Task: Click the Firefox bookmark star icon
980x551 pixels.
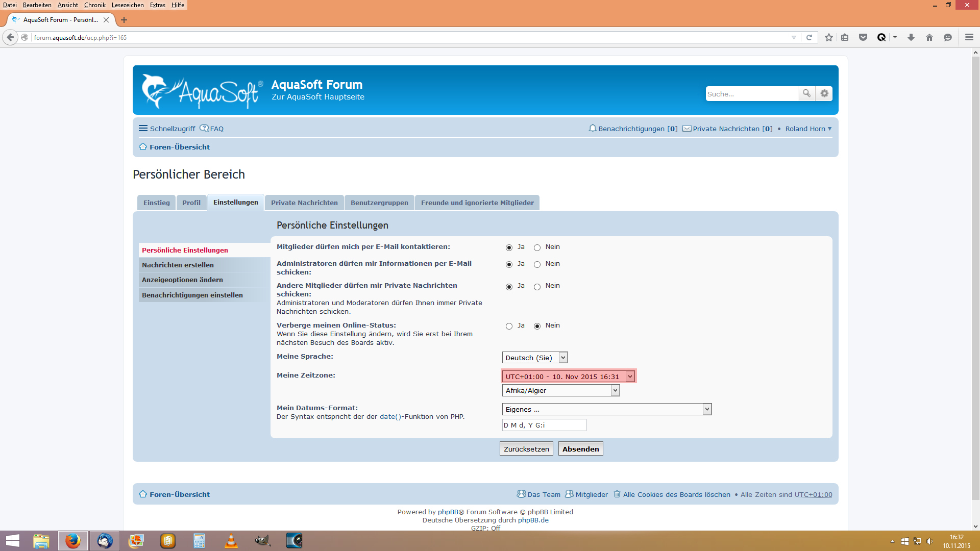Action: [829, 37]
